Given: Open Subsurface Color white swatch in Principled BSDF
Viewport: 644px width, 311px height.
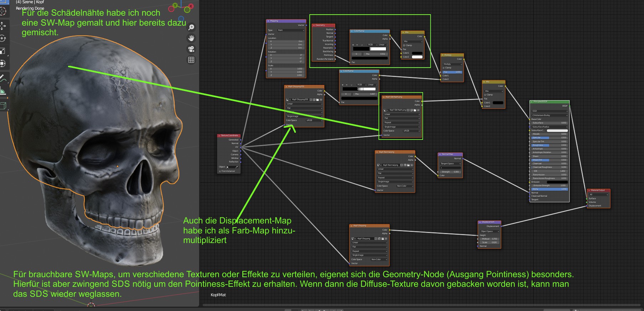Looking at the screenshot, I should (557, 131).
